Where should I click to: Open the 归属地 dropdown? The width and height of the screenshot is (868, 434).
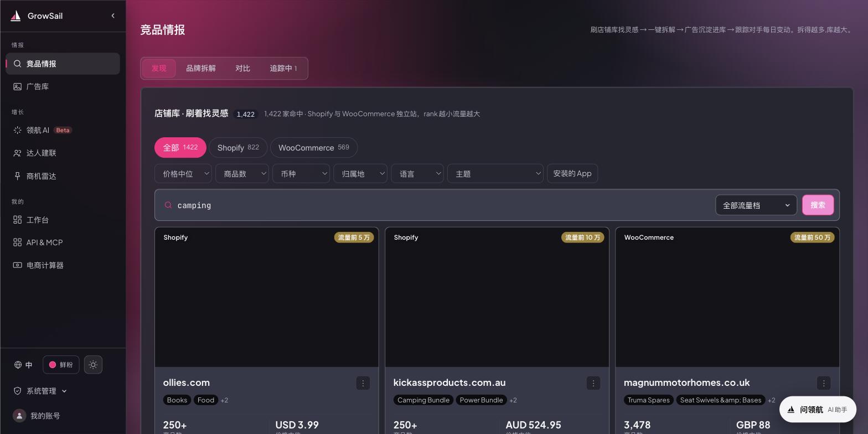[360, 174]
